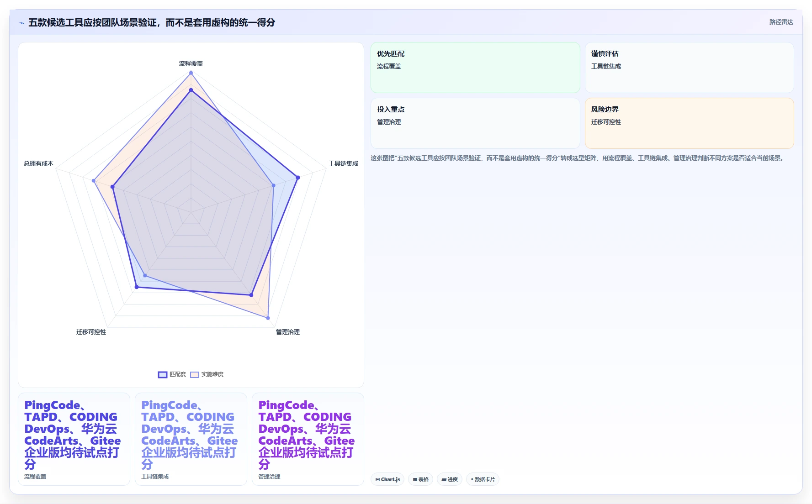Viewport: 812px width, 504px height.
Task: Click 实施难度 data point on 工具链集成 axis
Action: pyautogui.click(x=274, y=185)
